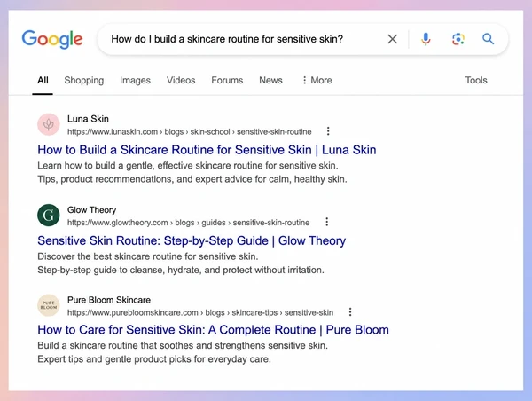This screenshot has height=401, width=532.
Task: Open the Tools filter options
Action: click(476, 80)
